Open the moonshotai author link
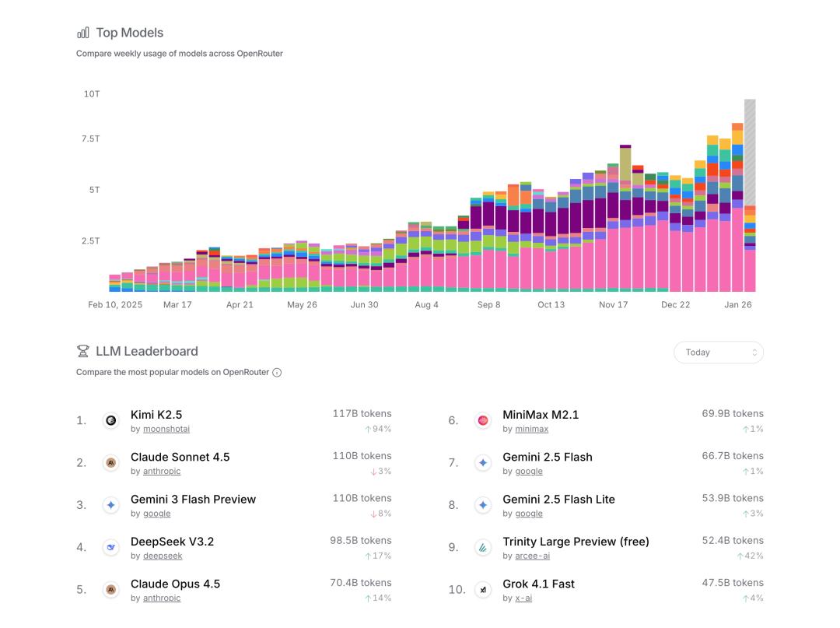 [x=166, y=429]
